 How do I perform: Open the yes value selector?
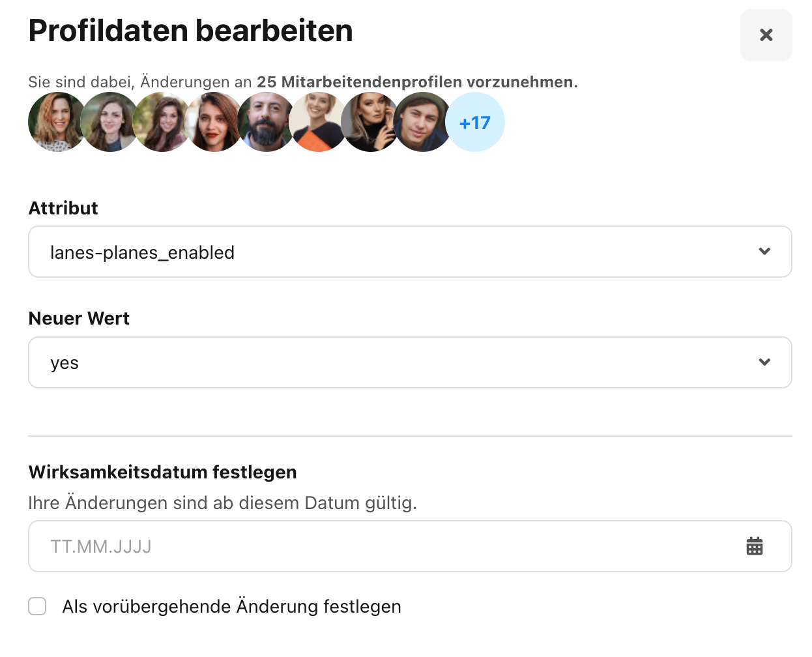[x=410, y=362]
